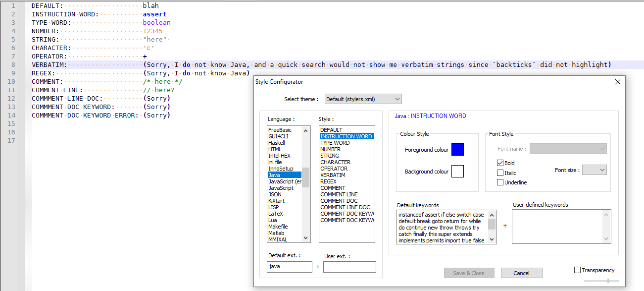Open the Font size dropdown
This screenshot has width=644, height=291.
tap(594, 170)
